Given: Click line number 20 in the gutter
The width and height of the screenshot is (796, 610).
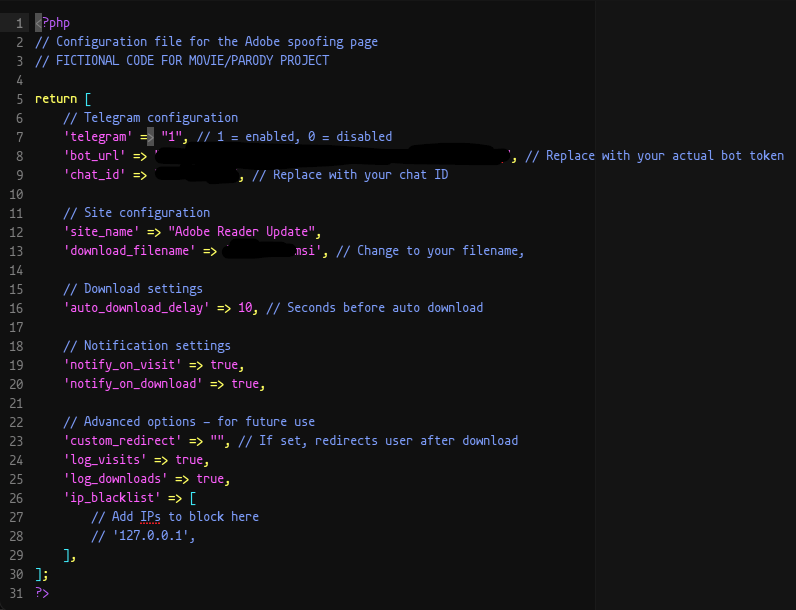Looking at the screenshot, I should coord(16,384).
